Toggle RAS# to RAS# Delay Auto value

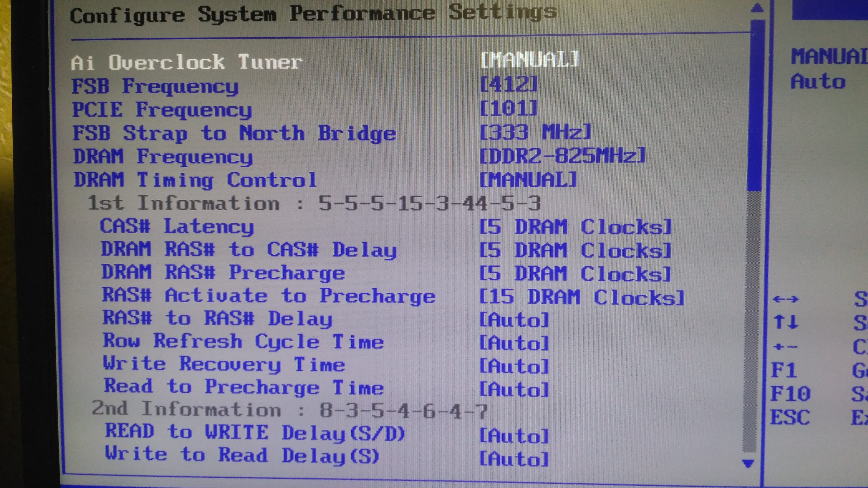click(514, 320)
